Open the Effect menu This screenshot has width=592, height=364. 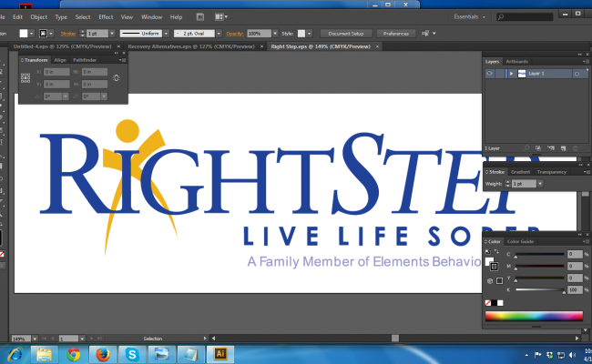click(x=106, y=17)
